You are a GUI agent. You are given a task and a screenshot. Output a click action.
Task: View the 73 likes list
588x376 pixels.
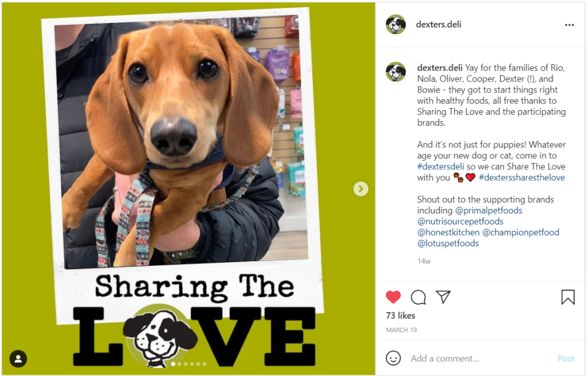[400, 316]
